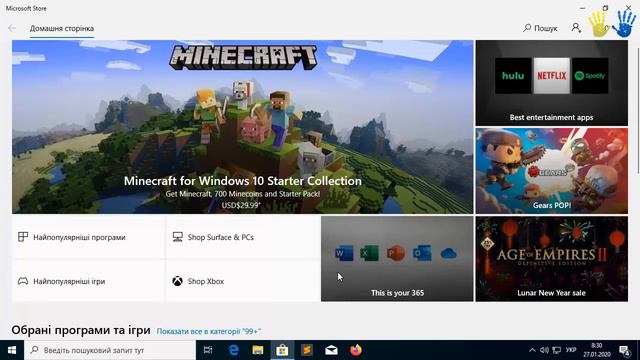Open the Gears POP! game tile
This screenshot has height=360, width=640.
(x=551, y=171)
